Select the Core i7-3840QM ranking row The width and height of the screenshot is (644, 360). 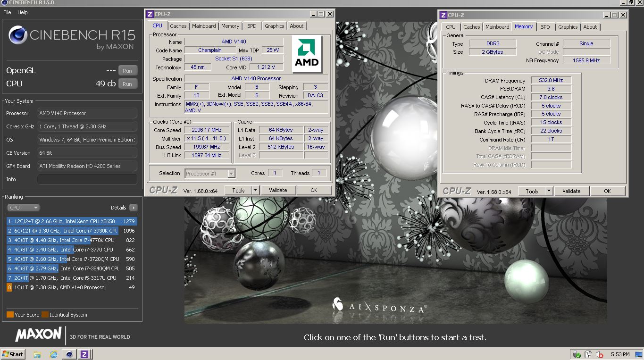click(x=72, y=268)
